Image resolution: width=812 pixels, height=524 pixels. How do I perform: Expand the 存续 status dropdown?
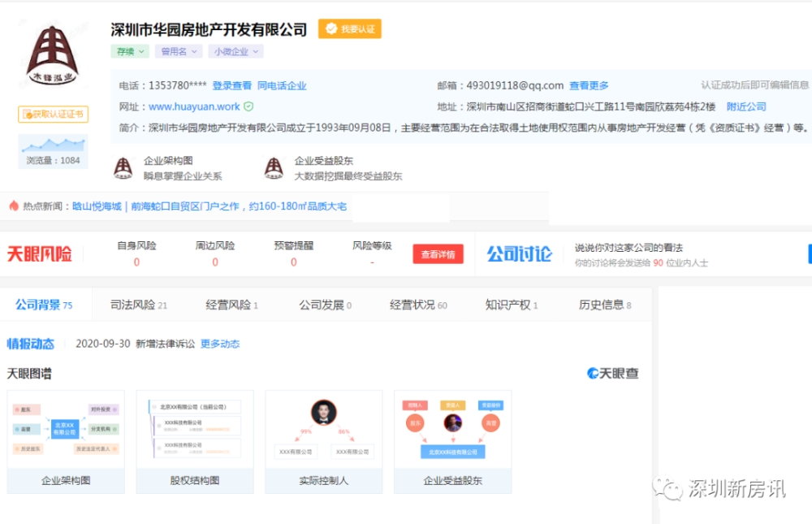(x=130, y=51)
